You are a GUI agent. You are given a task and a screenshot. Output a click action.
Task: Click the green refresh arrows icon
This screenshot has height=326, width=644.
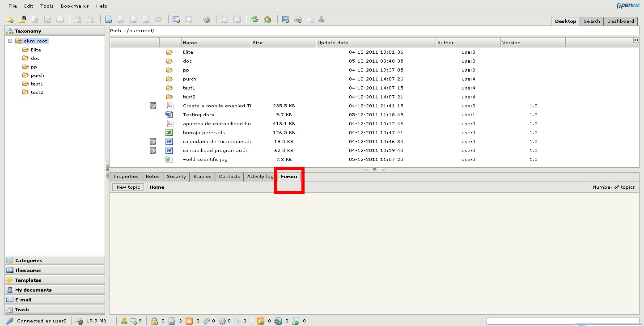pyautogui.click(x=255, y=20)
